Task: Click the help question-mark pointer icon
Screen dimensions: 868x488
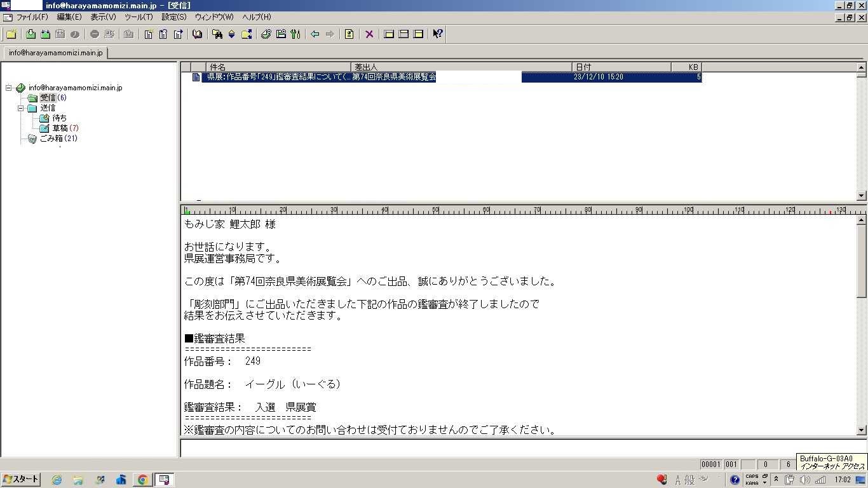Action: 437,34
